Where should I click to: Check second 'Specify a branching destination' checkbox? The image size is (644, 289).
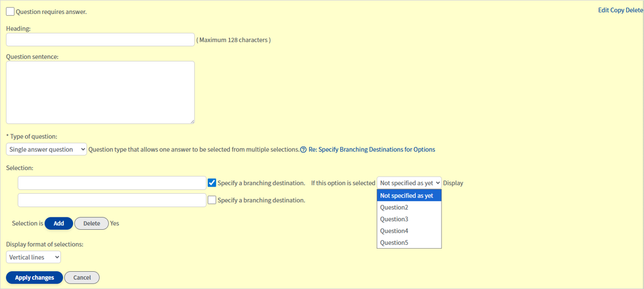pos(212,200)
